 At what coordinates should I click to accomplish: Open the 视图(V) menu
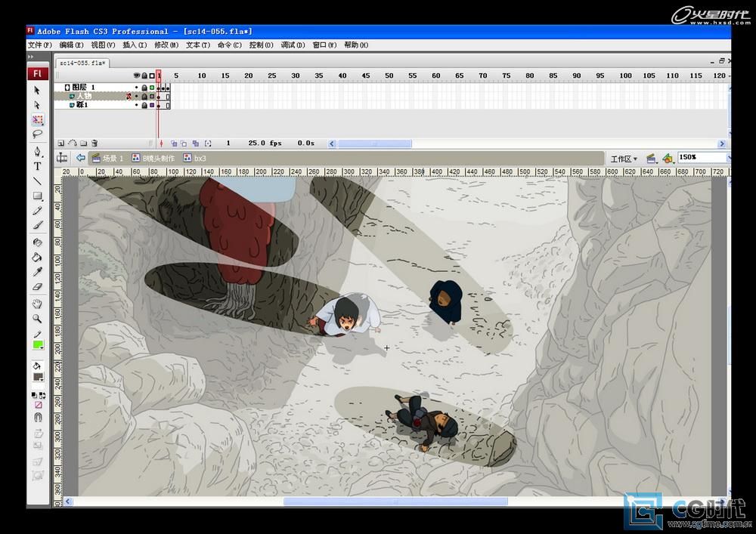coord(103,45)
